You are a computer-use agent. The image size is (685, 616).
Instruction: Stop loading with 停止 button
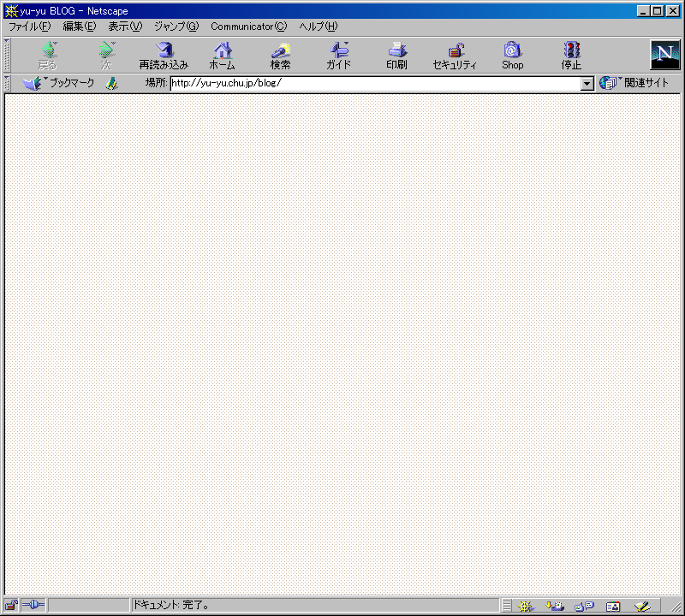pyautogui.click(x=571, y=56)
